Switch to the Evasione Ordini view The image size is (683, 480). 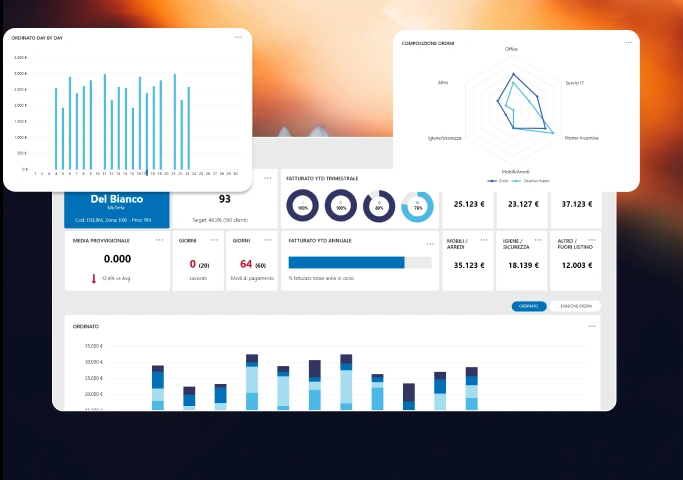click(575, 306)
